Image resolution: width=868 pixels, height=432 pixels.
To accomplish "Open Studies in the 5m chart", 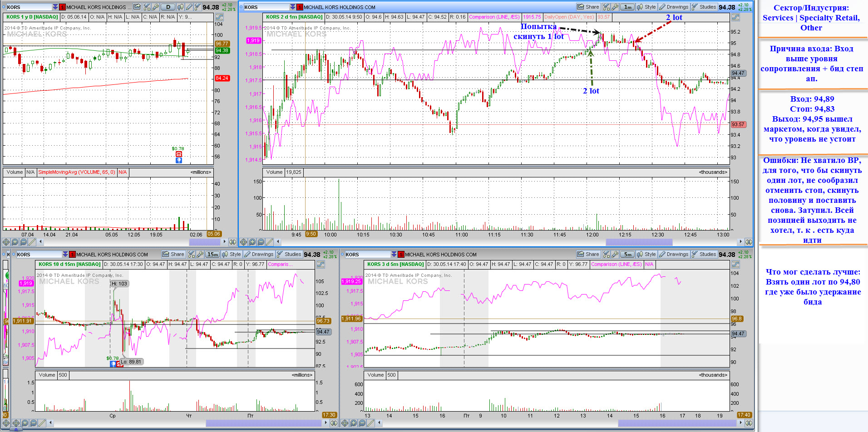I will [704, 254].
